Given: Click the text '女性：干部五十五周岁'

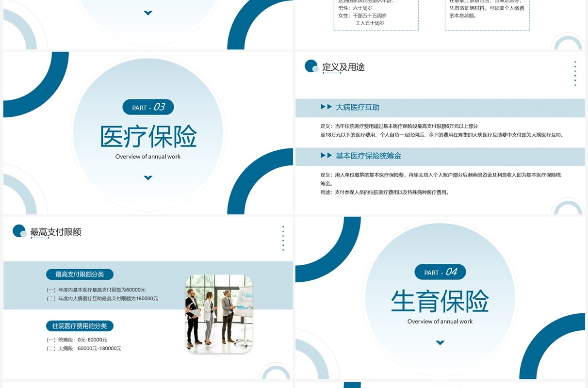Looking at the screenshot, I should pyautogui.click(x=362, y=16).
